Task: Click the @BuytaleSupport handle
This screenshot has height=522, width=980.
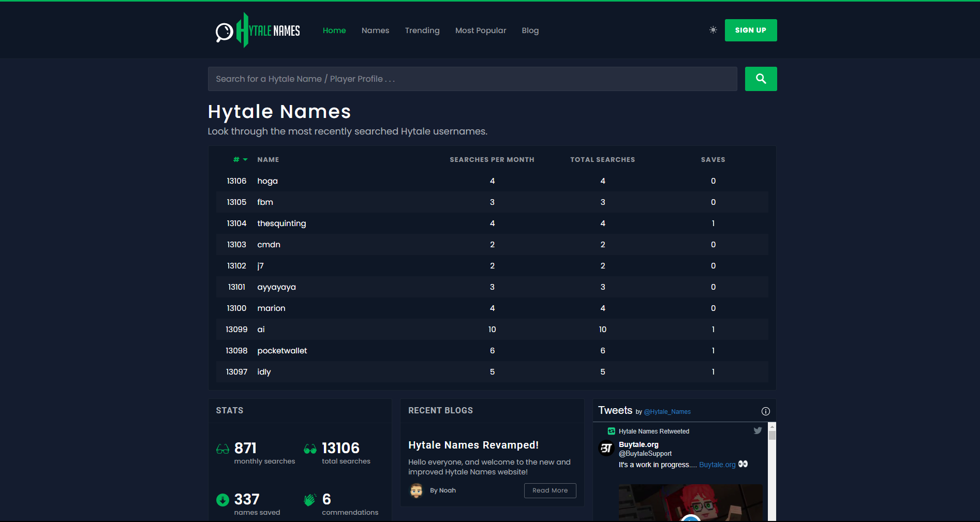Action: pos(645,454)
